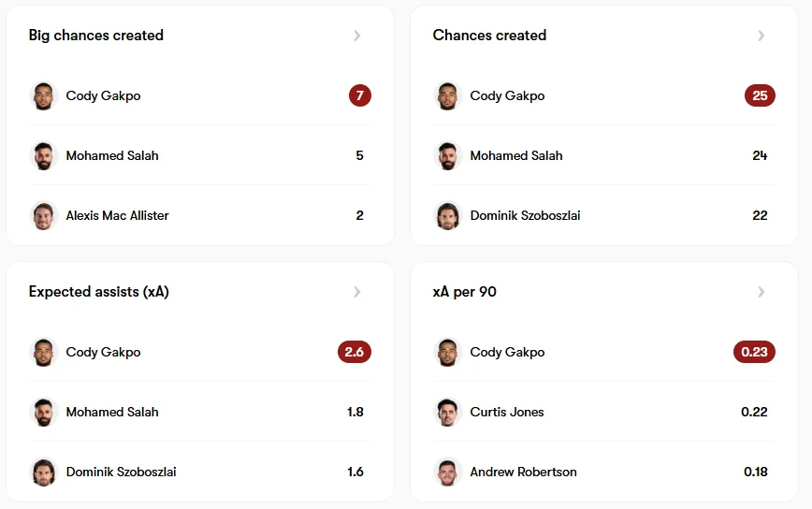Image resolution: width=812 pixels, height=509 pixels.
Task: Click the red 25 chances created badge
Action: tap(760, 95)
